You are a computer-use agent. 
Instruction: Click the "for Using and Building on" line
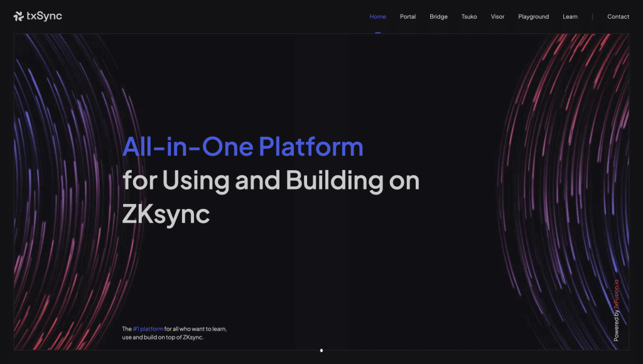271,180
